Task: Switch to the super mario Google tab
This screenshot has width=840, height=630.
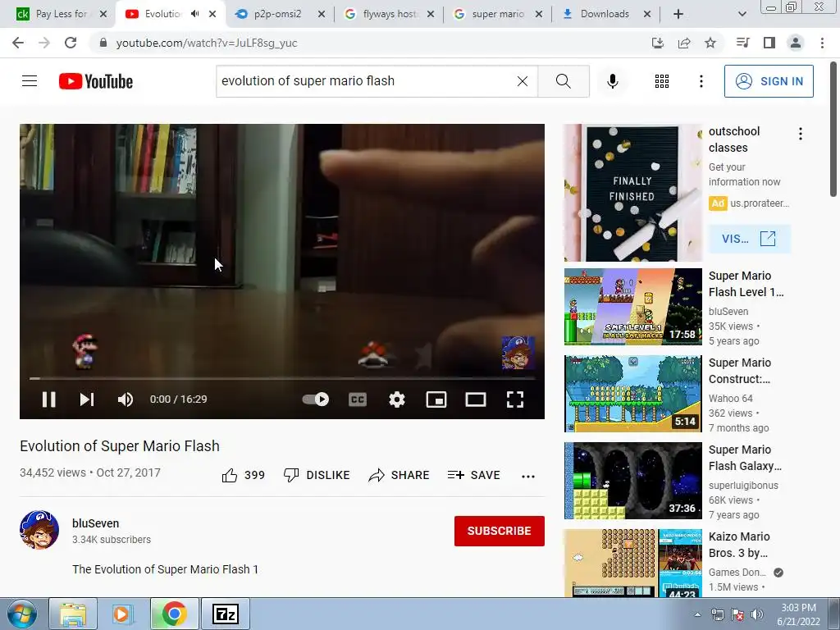Action: tap(498, 14)
